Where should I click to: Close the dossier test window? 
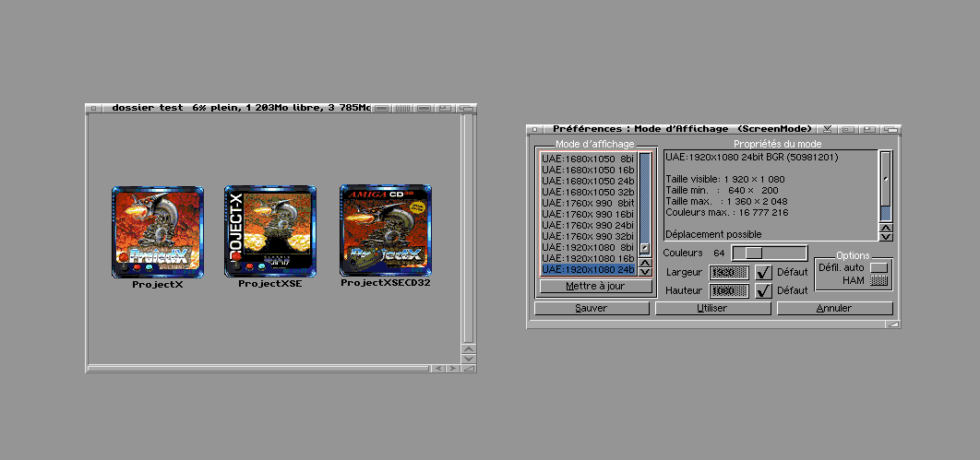coord(93,108)
